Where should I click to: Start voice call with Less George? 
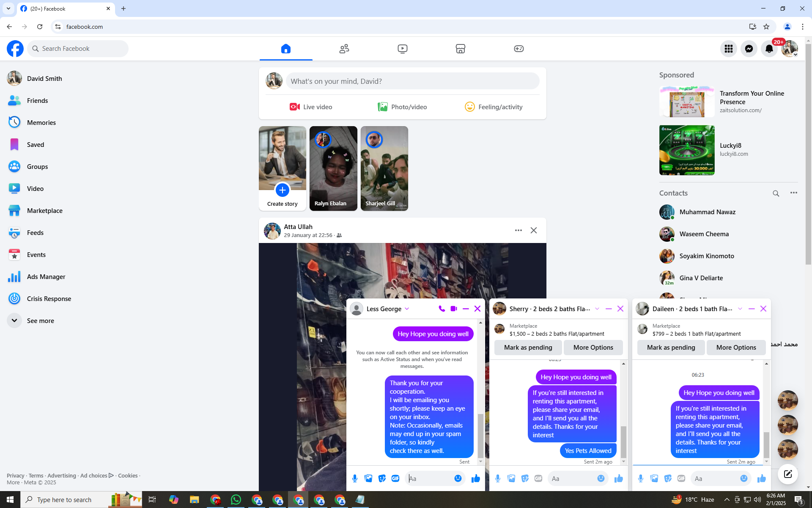(x=442, y=309)
